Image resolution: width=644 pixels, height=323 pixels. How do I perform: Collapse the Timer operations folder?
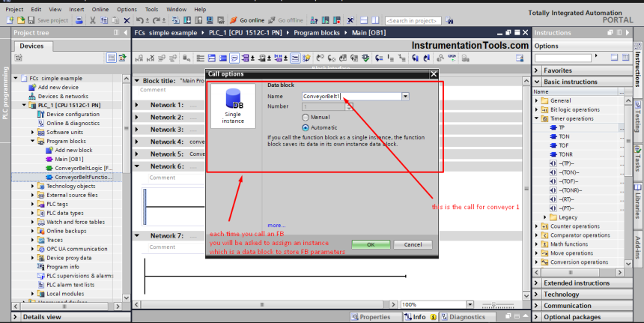[537, 118]
